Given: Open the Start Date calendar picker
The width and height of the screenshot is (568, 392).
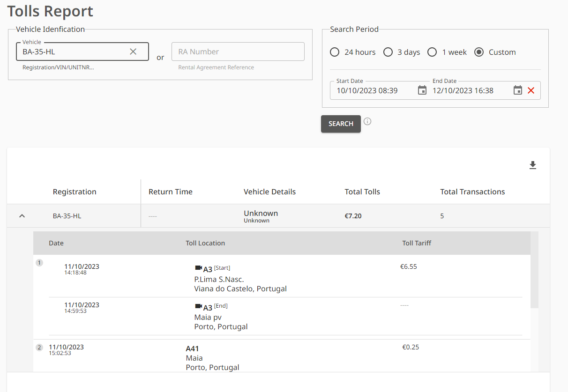Looking at the screenshot, I should pos(422,90).
